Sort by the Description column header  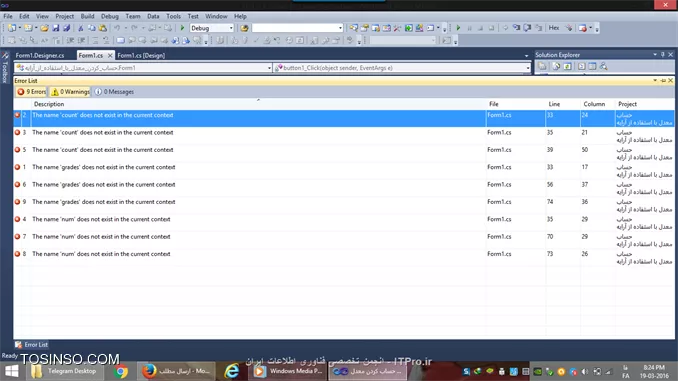pos(259,104)
